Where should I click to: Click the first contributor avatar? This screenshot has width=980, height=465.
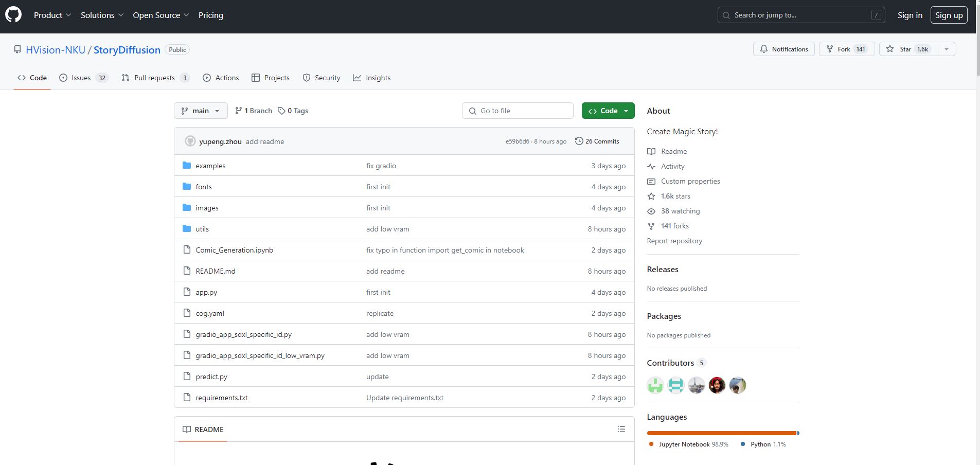click(x=655, y=385)
